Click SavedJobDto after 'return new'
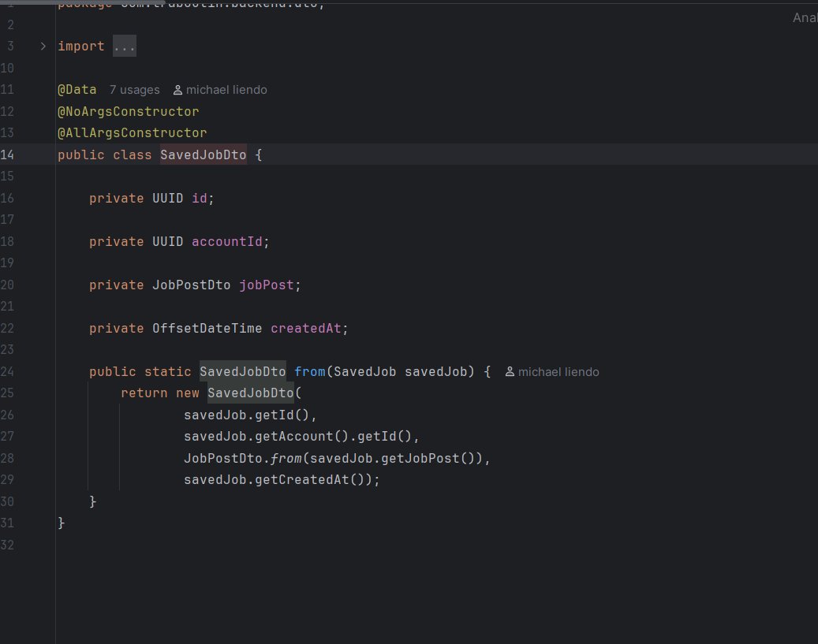This screenshot has width=818, height=644. 250,393
